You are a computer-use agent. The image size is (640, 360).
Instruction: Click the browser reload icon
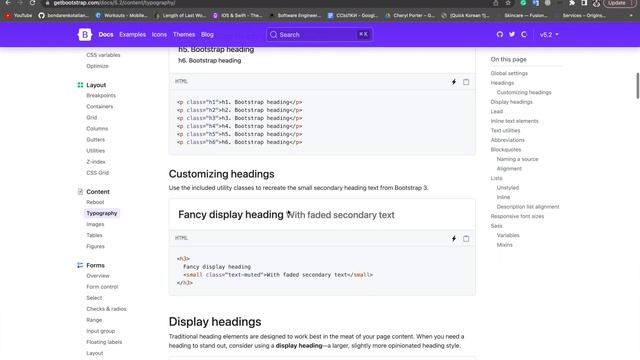pyautogui.click(x=32, y=3)
